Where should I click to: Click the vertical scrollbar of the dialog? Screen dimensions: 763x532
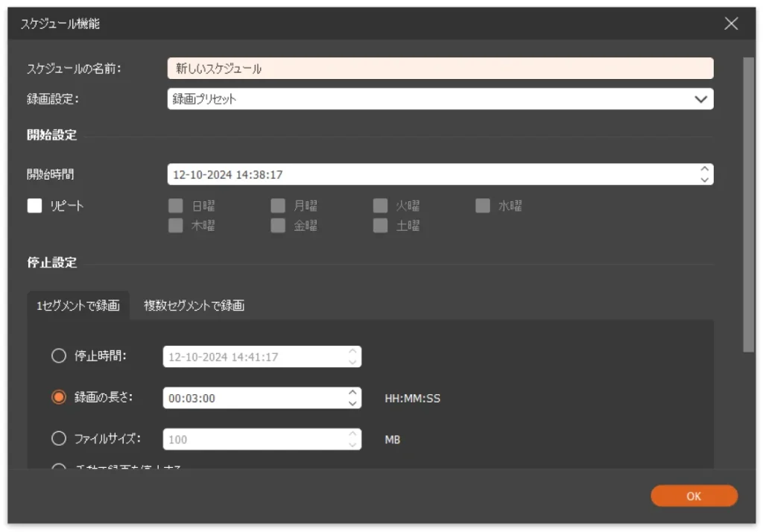click(x=748, y=201)
